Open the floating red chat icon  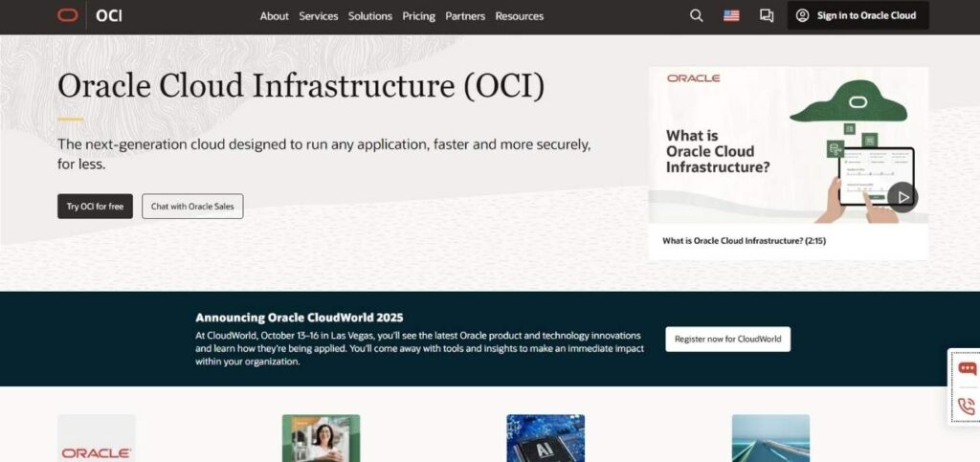pos(967,368)
